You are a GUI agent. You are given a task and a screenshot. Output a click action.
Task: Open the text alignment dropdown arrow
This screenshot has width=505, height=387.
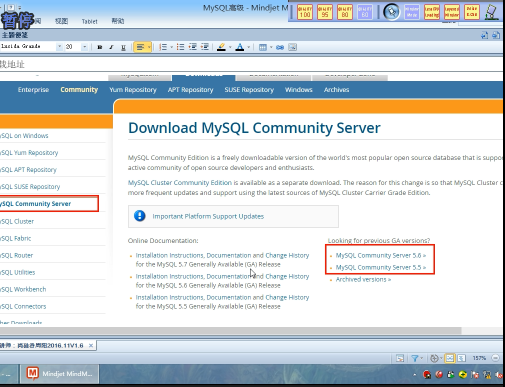pos(149,47)
